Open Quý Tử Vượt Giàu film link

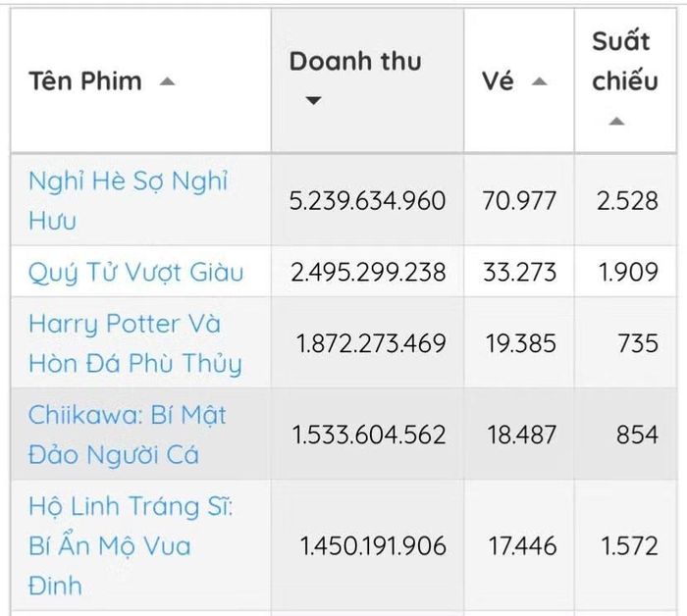pos(135,273)
